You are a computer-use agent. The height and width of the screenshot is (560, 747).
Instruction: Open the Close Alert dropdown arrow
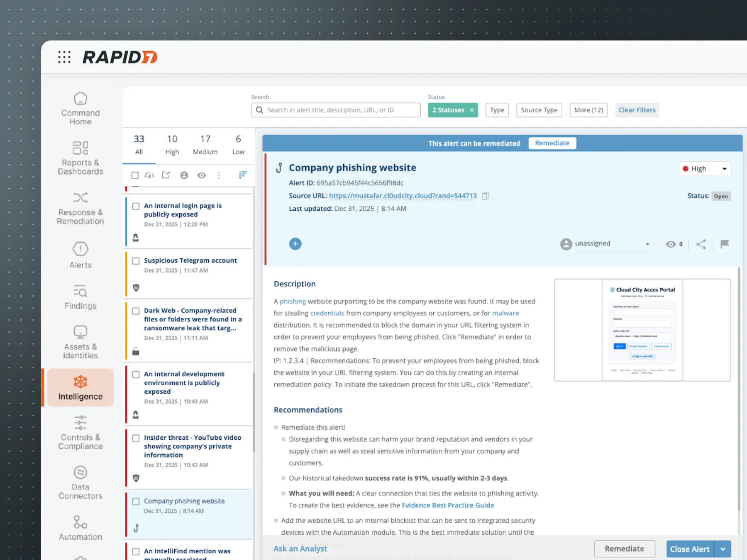click(x=723, y=548)
